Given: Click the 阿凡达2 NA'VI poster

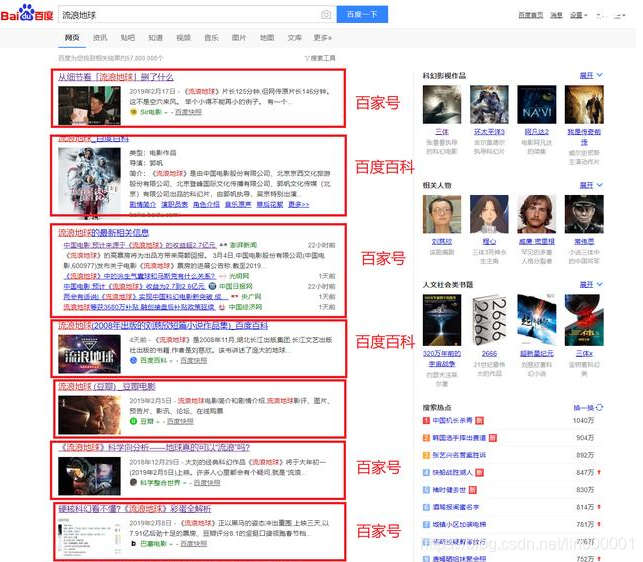Looking at the screenshot, I should pos(536,104).
